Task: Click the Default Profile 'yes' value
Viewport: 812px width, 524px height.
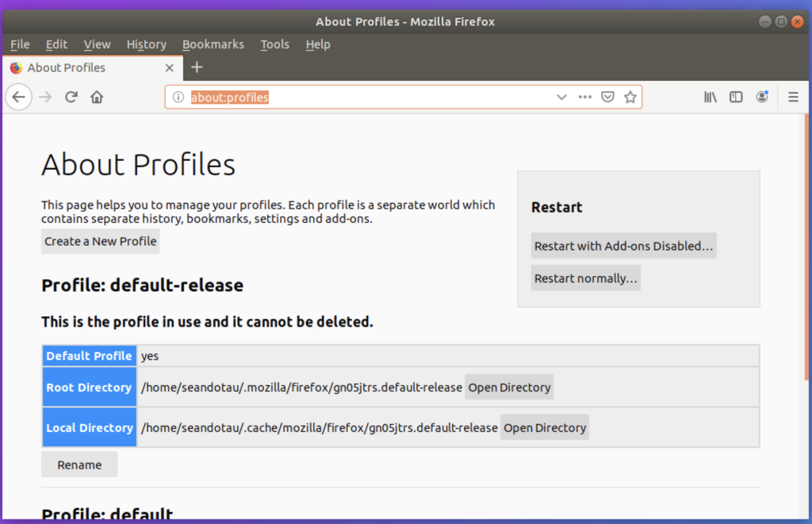Action: [x=150, y=356]
